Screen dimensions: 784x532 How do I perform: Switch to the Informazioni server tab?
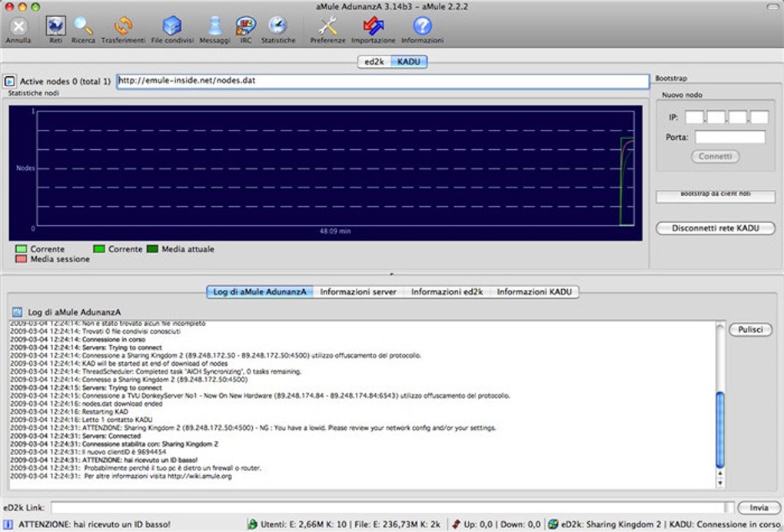358,291
